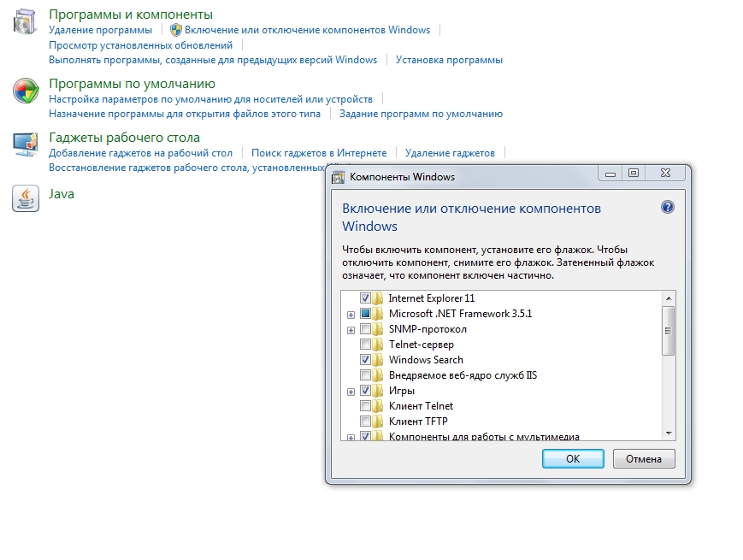
Task: Open the Программы по умолчанию heading link
Action: pos(133,84)
